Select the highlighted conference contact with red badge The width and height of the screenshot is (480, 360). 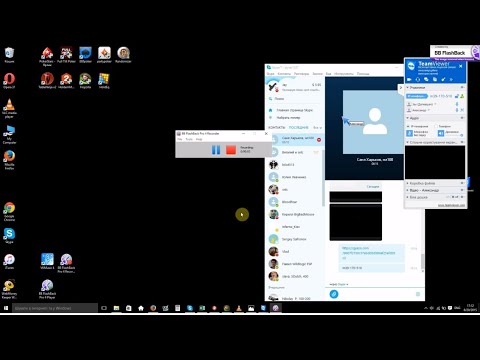point(295,140)
